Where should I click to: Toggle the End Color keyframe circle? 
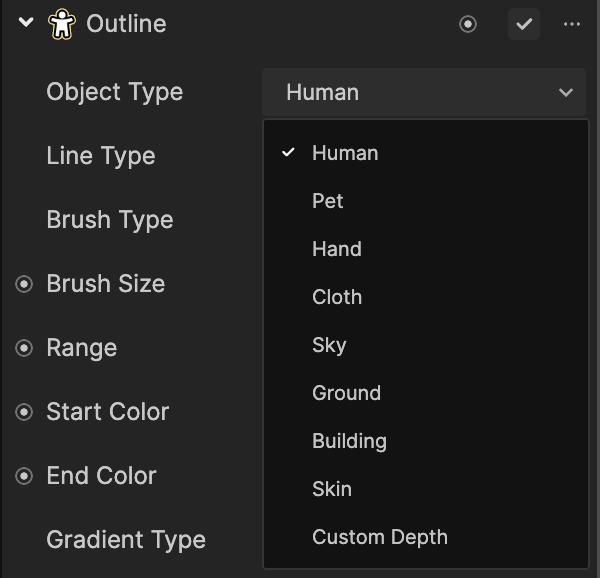point(24,476)
